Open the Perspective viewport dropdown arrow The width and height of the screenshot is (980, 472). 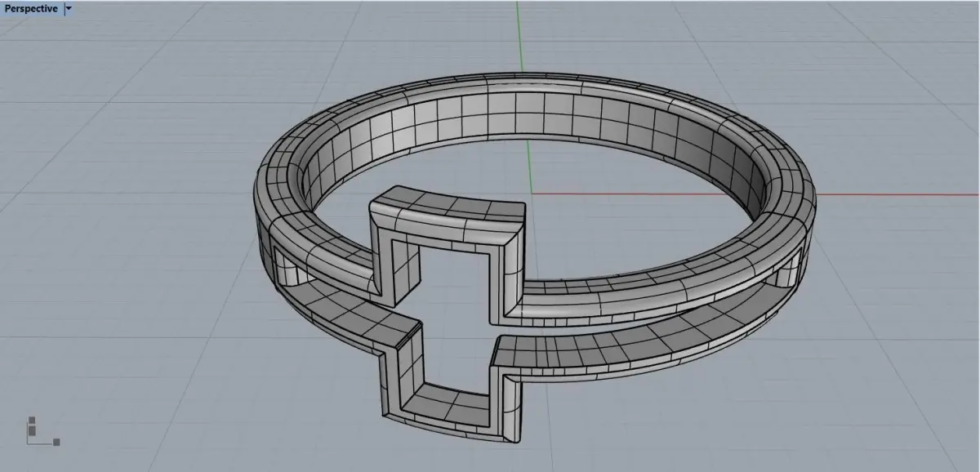68,9
